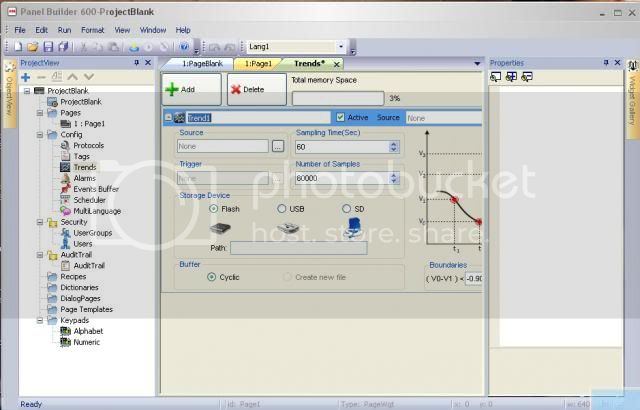Click the Source browse ellipsis button
Viewport: 640px width, 410px height.
(x=278, y=146)
